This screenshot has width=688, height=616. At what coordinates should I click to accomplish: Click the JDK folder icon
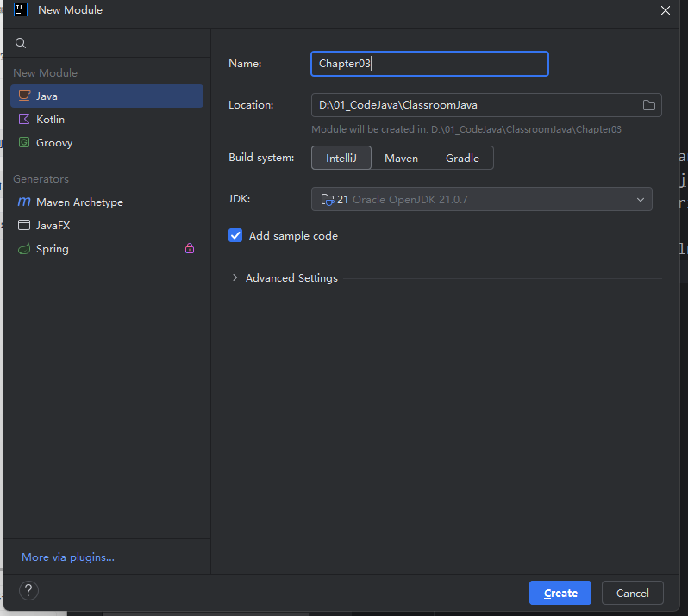pyautogui.click(x=328, y=200)
